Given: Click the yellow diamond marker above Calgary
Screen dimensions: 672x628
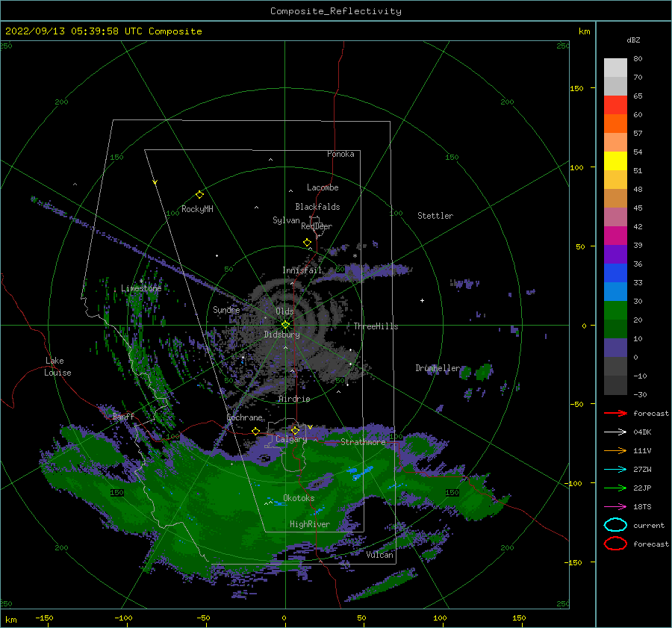Looking at the screenshot, I should click(x=295, y=430).
